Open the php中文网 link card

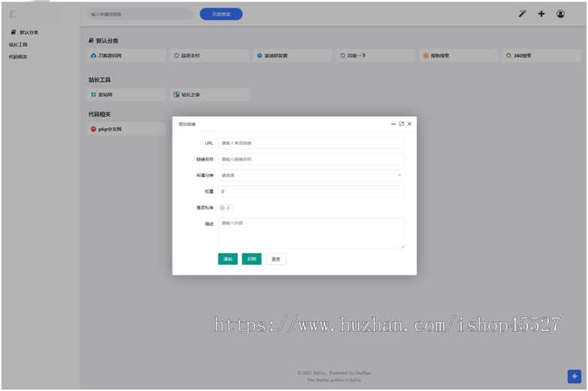click(126, 129)
